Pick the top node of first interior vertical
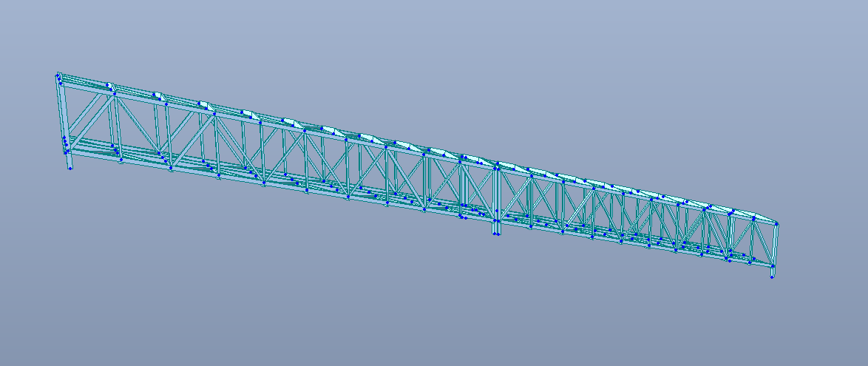The width and height of the screenshot is (868, 366). point(115,94)
